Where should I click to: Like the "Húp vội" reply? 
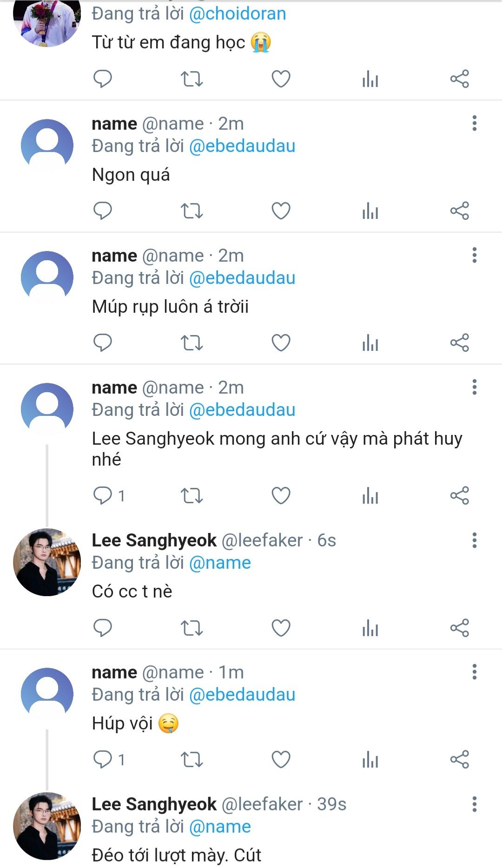click(x=281, y=760)
